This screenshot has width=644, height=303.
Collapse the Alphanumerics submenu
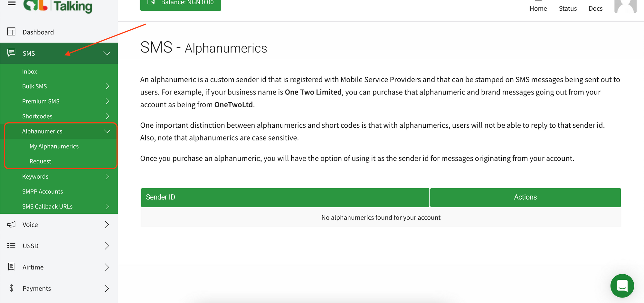click(x=107, y=131)
